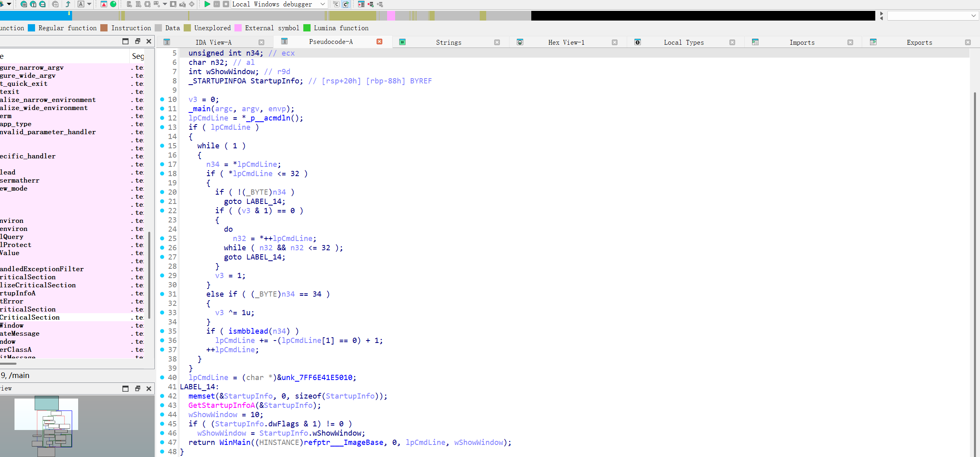Open the Local Windows debugger dropdown
Viewport: 980px width, 457px height.
[x=323, y=4]
